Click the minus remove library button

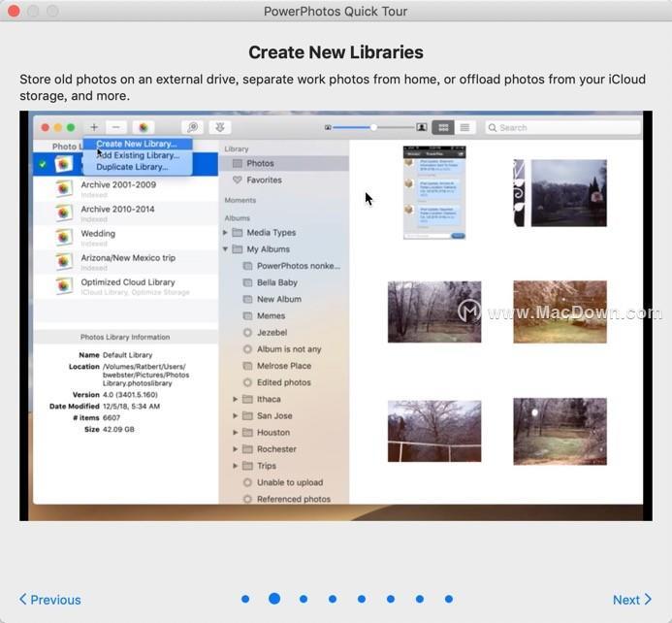pyautogui.click(x=115, y=127)
